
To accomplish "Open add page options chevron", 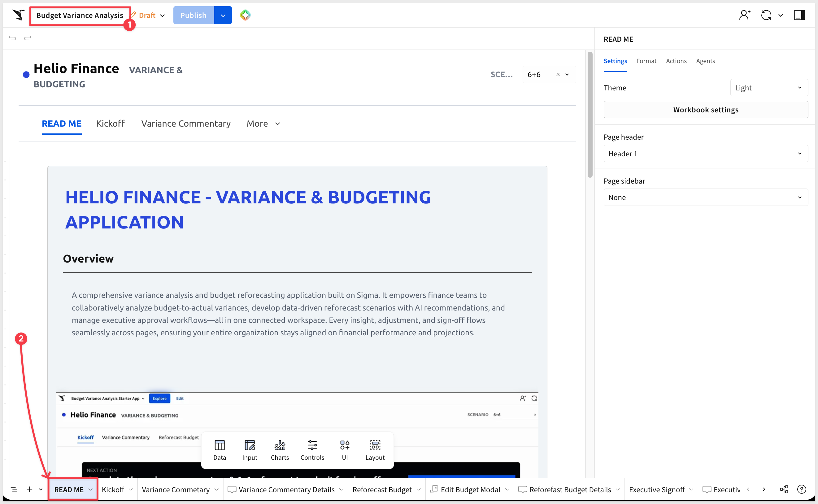I will tap(41, 489).
